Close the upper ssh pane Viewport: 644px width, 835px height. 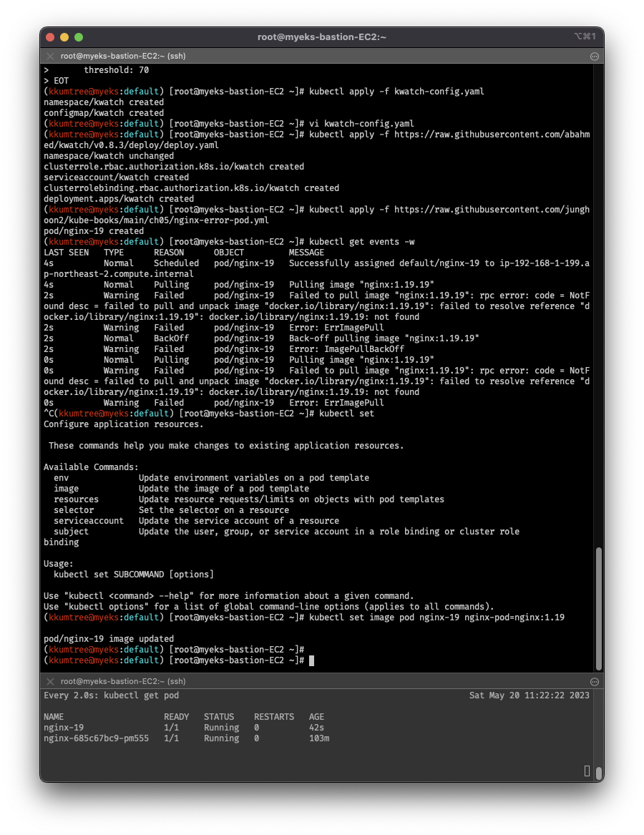tap(50, 56)
